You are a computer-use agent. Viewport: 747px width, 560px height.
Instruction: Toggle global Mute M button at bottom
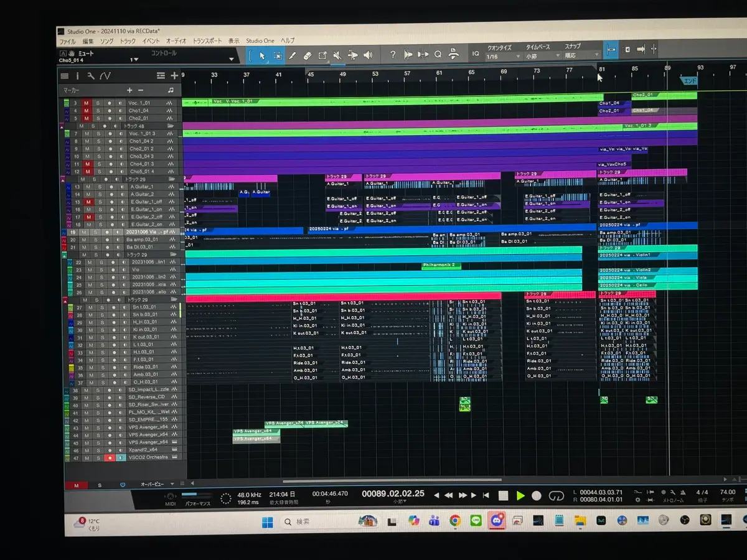(76, 485)
